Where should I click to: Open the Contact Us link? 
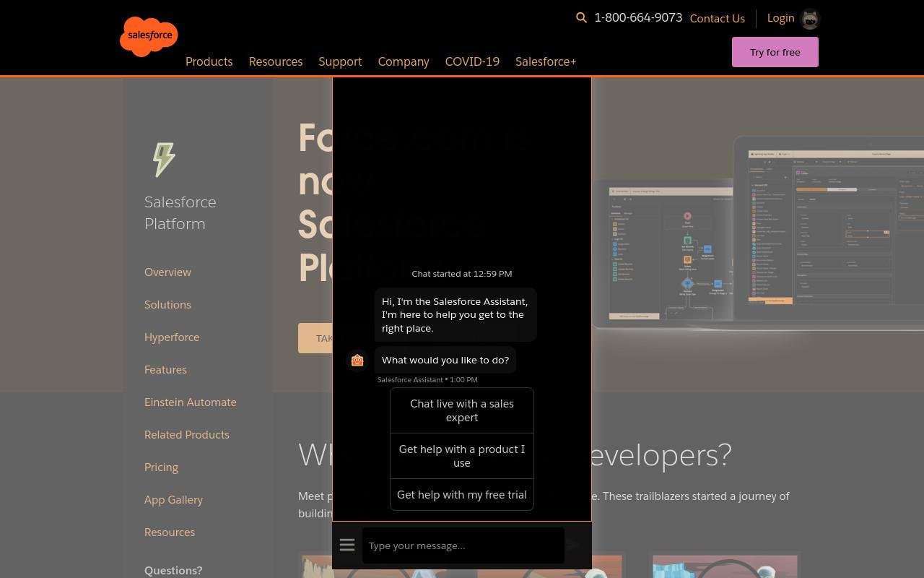click(718, 19)
